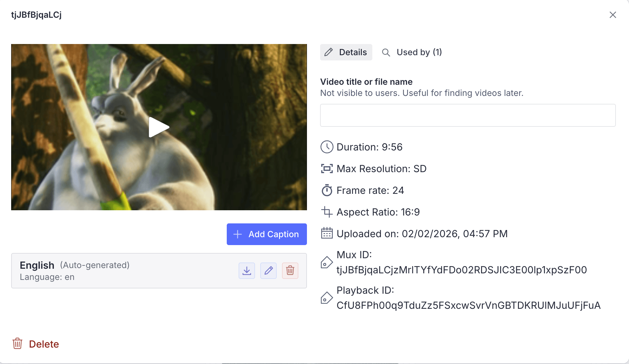Screen dimensions: 629x364
Task: Click the tag icon beside Playback ID
Action: pos(326,298)
